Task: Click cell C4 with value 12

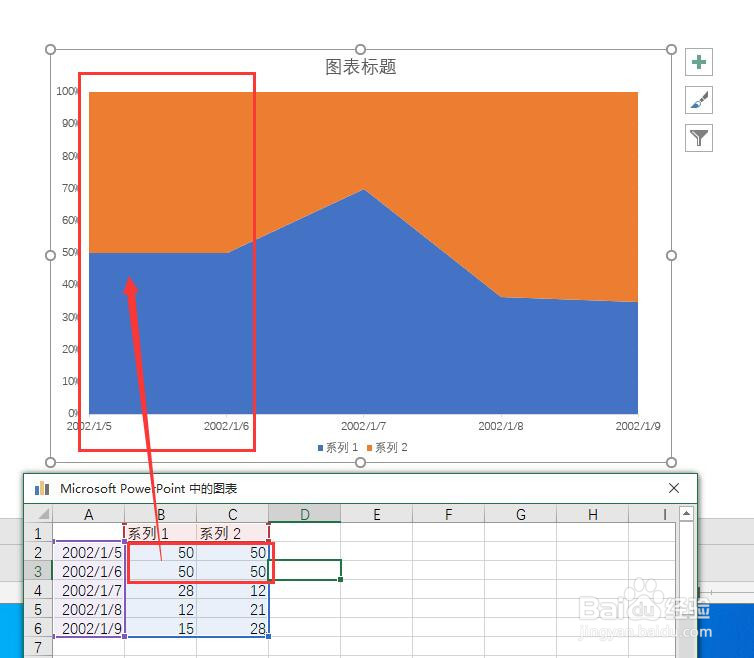Action: 233,590
